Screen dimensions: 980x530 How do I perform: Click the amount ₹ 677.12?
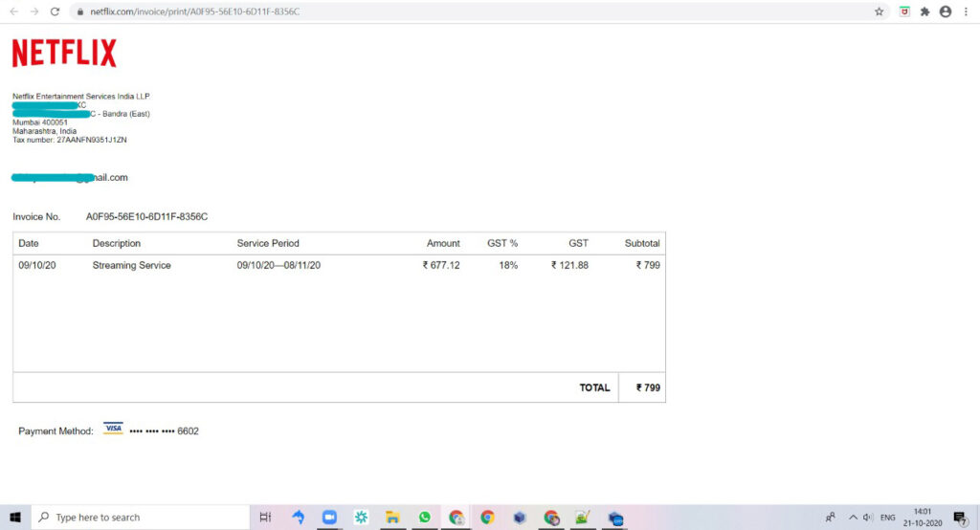(441, 265)
